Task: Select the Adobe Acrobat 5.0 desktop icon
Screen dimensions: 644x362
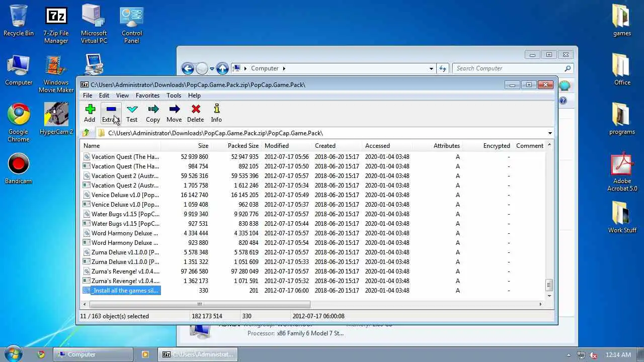Action: pos(622,172)
